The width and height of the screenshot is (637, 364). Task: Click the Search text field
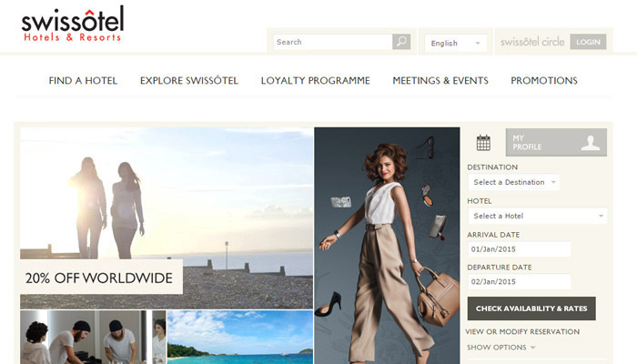[x=333, y=42]
